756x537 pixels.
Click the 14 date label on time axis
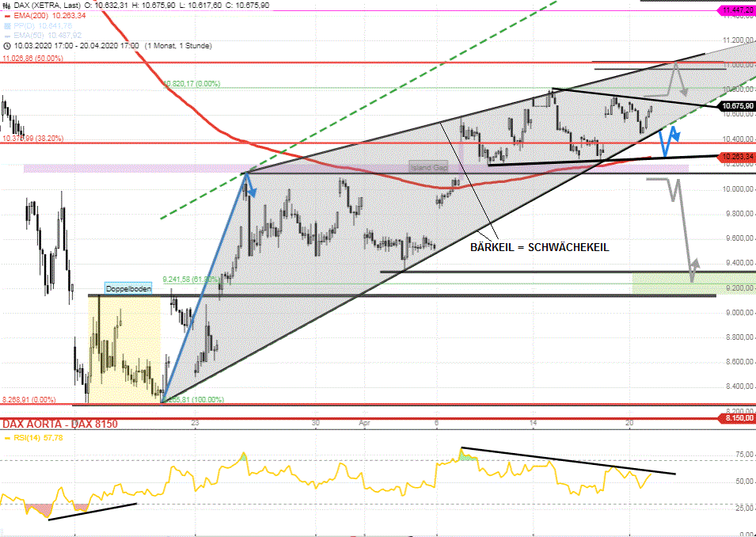click(x=533, y=423)
